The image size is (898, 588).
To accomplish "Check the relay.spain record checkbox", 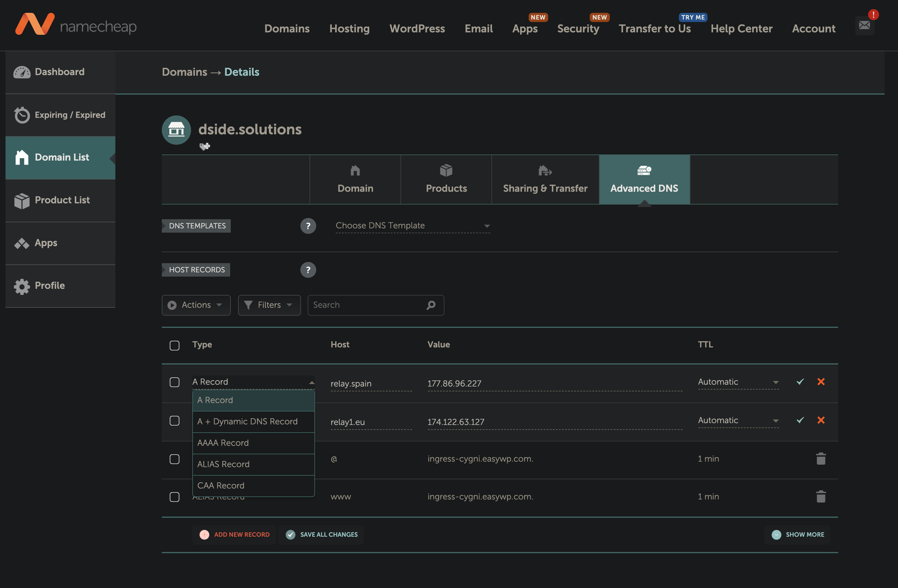I will coord(174,382).
